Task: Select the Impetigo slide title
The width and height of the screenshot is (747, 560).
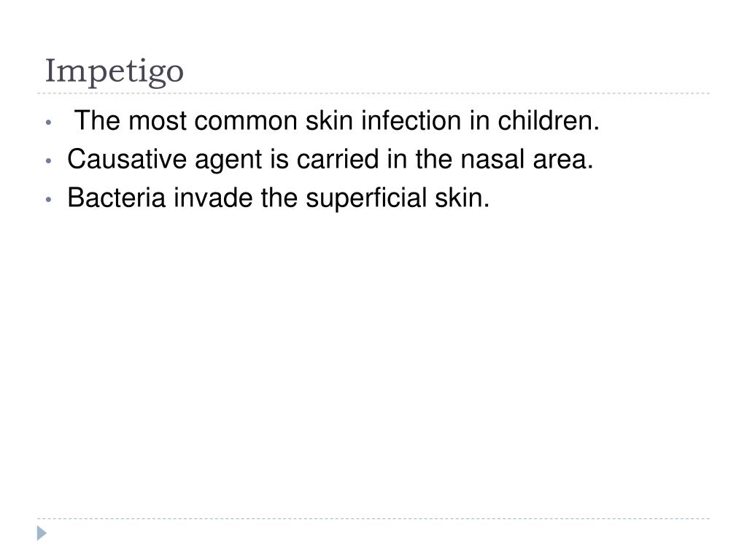Action: pyautogui.click(x=115, y=72)
